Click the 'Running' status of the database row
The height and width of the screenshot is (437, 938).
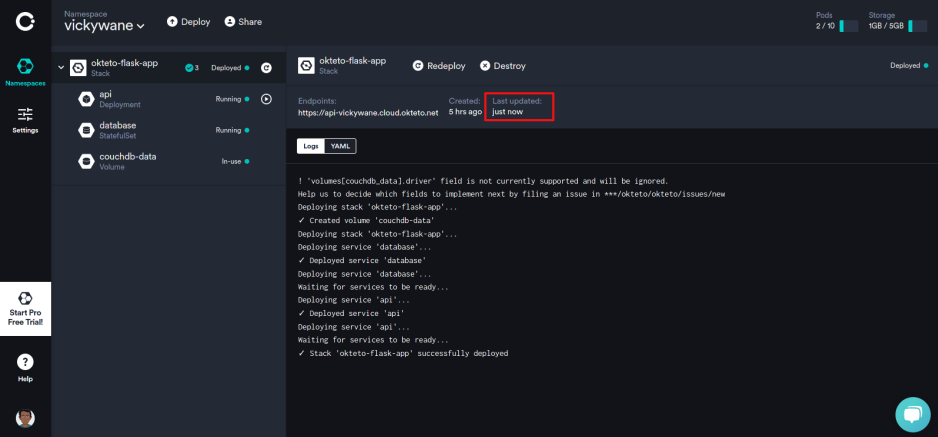pyautogui.click(x=232, y=130)
